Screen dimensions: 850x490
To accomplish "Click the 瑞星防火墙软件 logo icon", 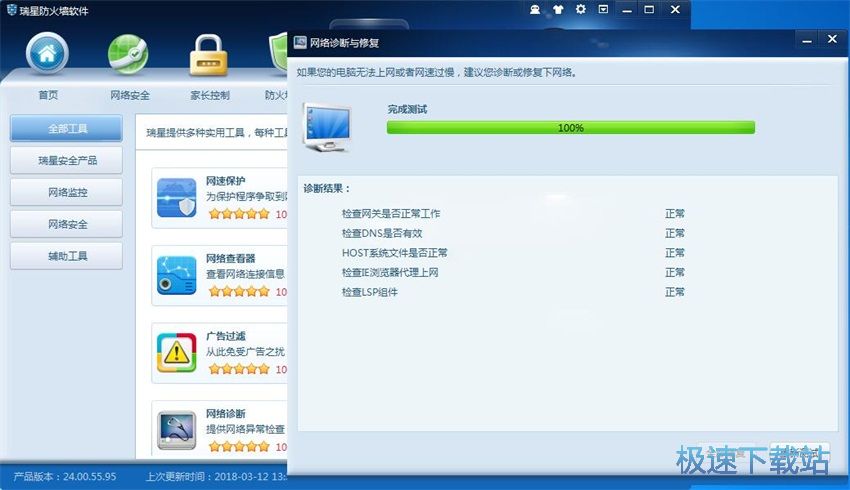I will [11, 10].
